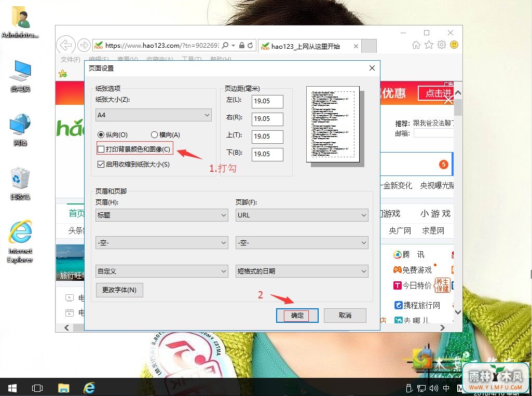Click 更改字体(N) button
Image resolution: width=532 pixels, height=396 pixels.
(119, 290)
